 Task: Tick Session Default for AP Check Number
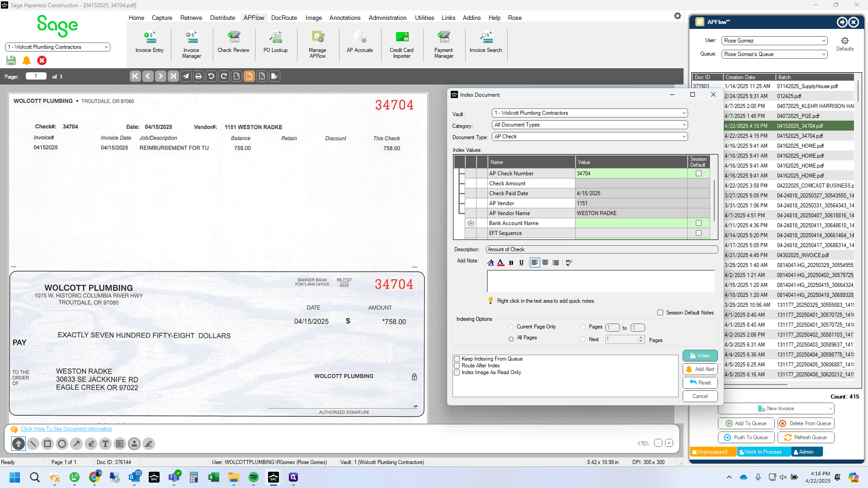(x=698, y=174)
